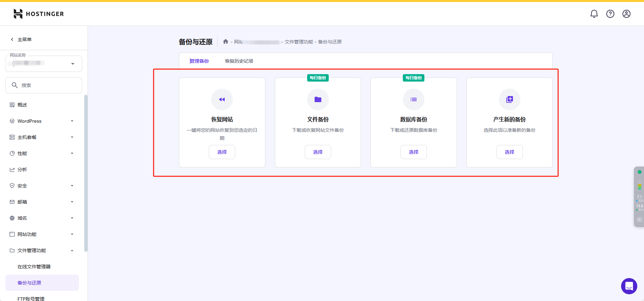This screenshot has height=301, width=644.
Task: Click the 文件备份 card title
Action: (x=318, y=119)
